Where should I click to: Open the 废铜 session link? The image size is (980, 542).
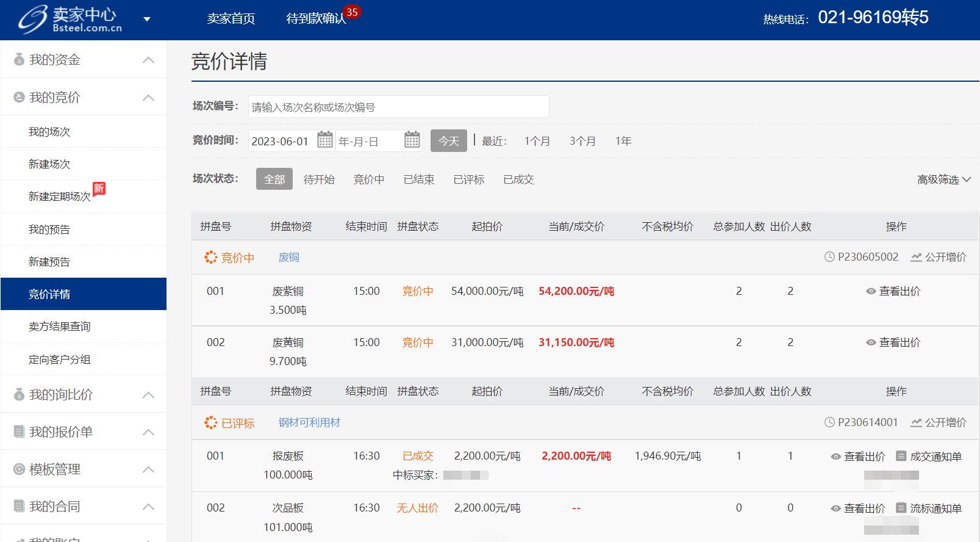(288, 258)
